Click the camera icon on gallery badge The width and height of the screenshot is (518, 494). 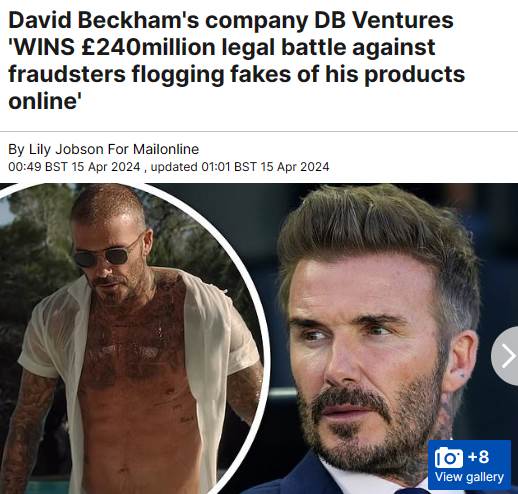click(449, 457)
